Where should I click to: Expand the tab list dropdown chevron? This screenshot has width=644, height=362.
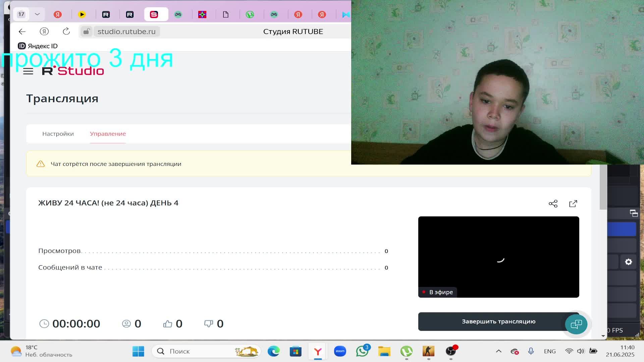point(37,14)
